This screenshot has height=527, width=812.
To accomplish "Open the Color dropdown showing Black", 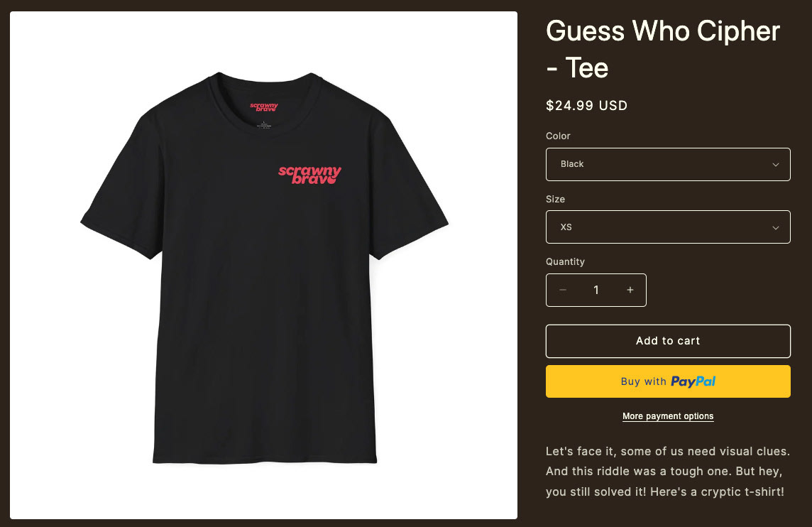I will pos(668,164).
